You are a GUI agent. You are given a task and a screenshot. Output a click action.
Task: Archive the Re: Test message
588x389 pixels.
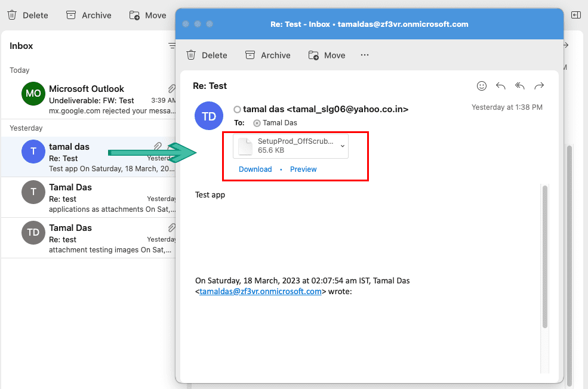coord(267,55)
